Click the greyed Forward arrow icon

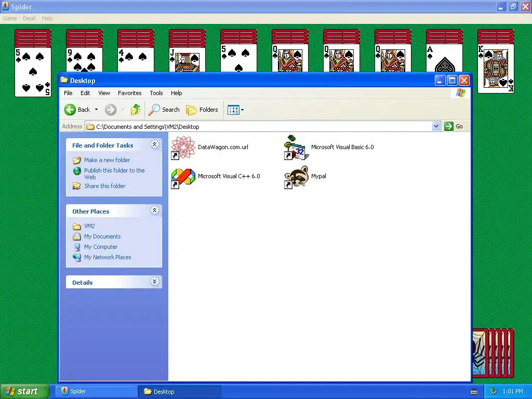110,110
